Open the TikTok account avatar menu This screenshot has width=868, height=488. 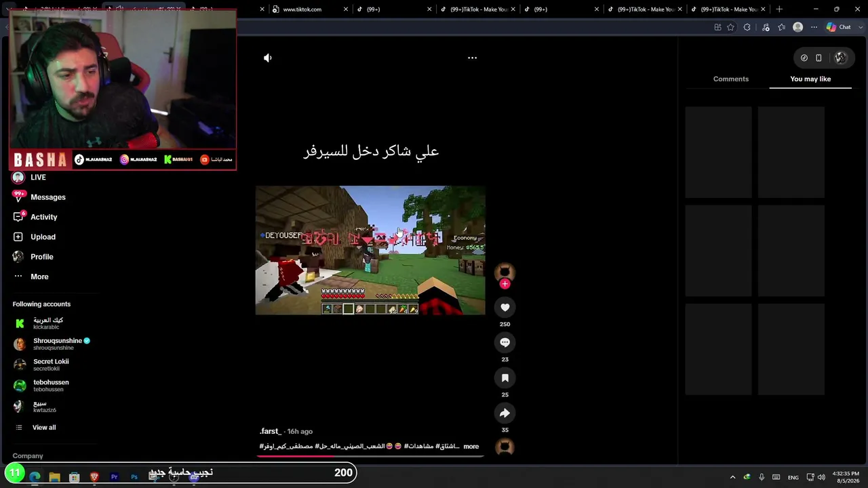click(x=840, y=58)
